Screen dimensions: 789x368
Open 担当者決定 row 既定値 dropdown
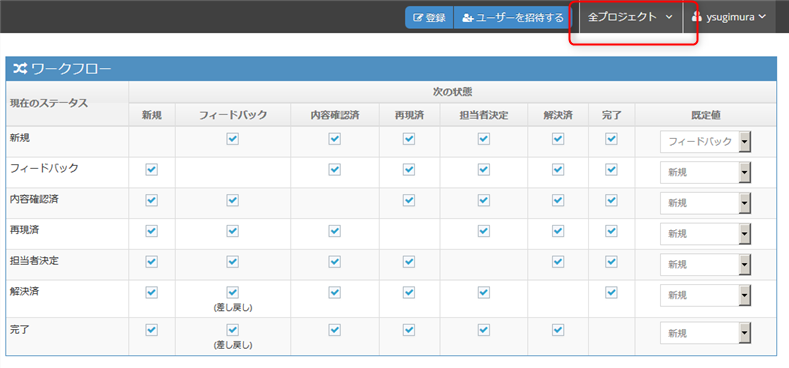pyautogui.click(x=705, y=265)
